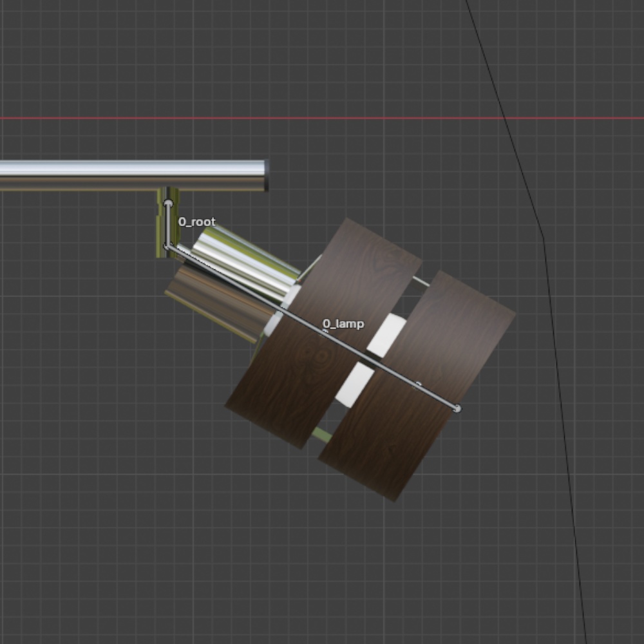Screen dimensions: 644x644
Task: Select the 0_root bone label
Action: 196,222
